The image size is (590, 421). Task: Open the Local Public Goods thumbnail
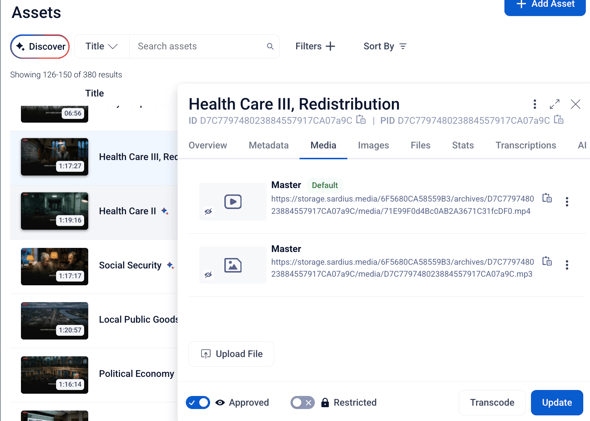[x=55, y=321]
